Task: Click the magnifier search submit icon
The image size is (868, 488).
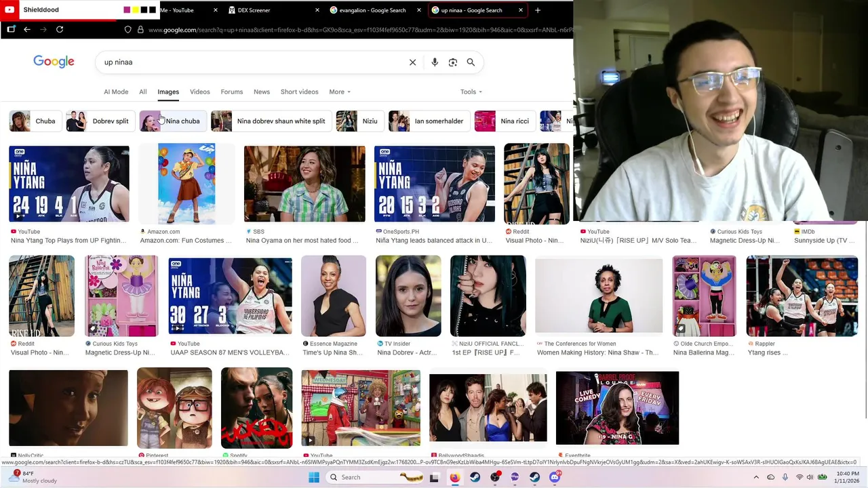Action: [471, 62]
